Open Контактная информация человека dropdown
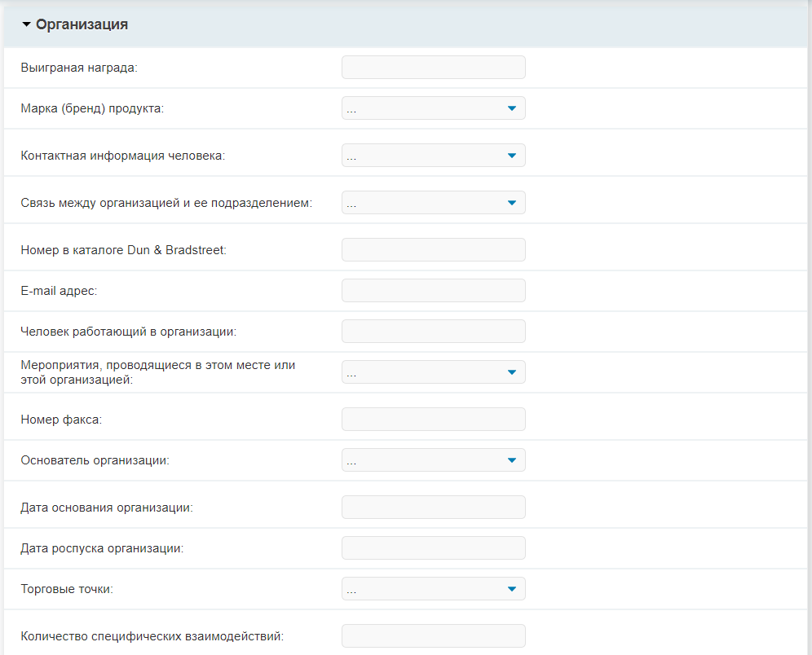 [x=434, y=156]
